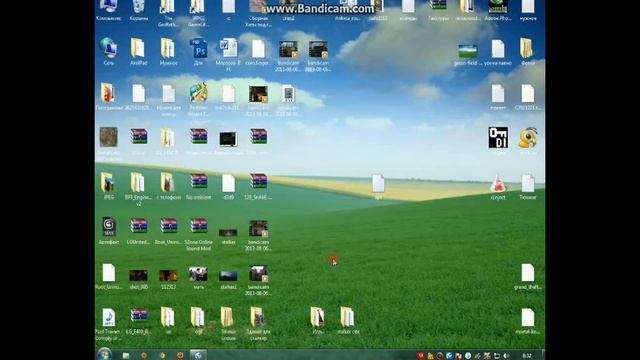Select the 112312 image thumbnail
Screen dimensions: 640x360
(169, 276)
